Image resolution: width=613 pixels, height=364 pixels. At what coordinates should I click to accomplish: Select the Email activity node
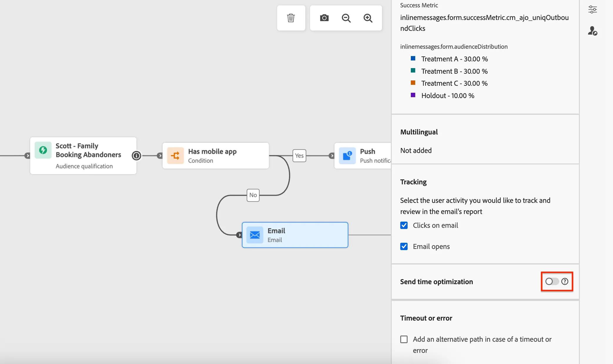[295, 235]
